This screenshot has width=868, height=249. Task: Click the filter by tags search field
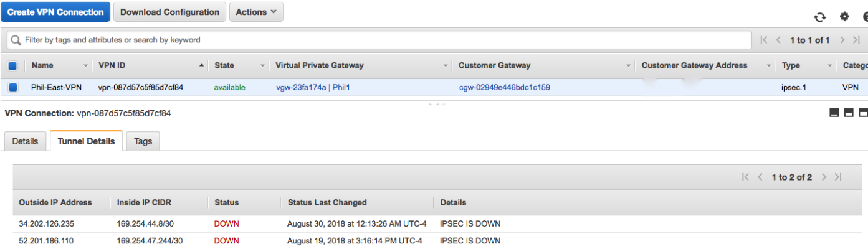click(x=386, y=40)
